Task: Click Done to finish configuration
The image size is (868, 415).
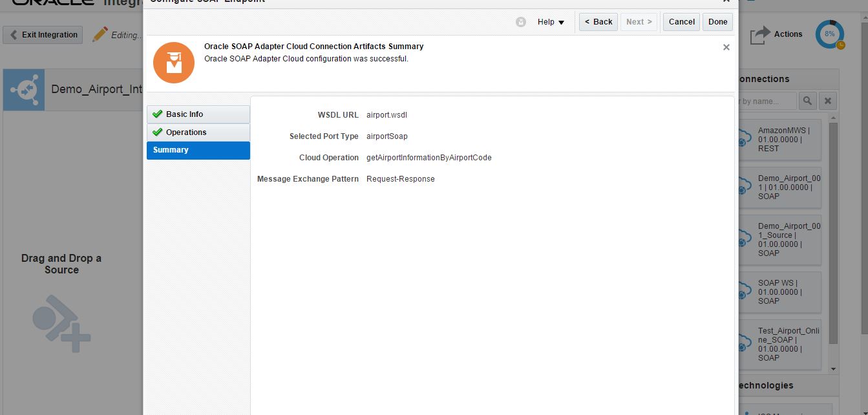Action: coord(717,22)
